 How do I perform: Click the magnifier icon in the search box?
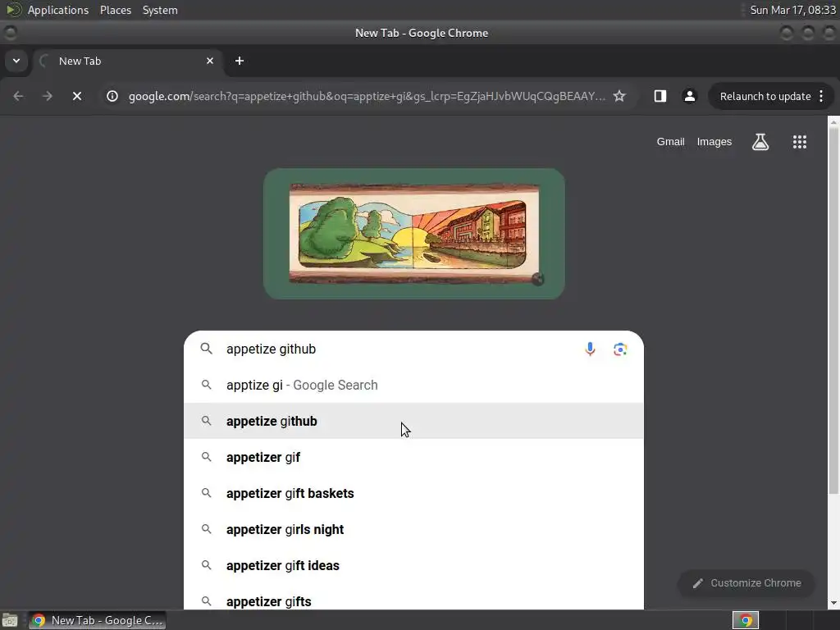206,349
